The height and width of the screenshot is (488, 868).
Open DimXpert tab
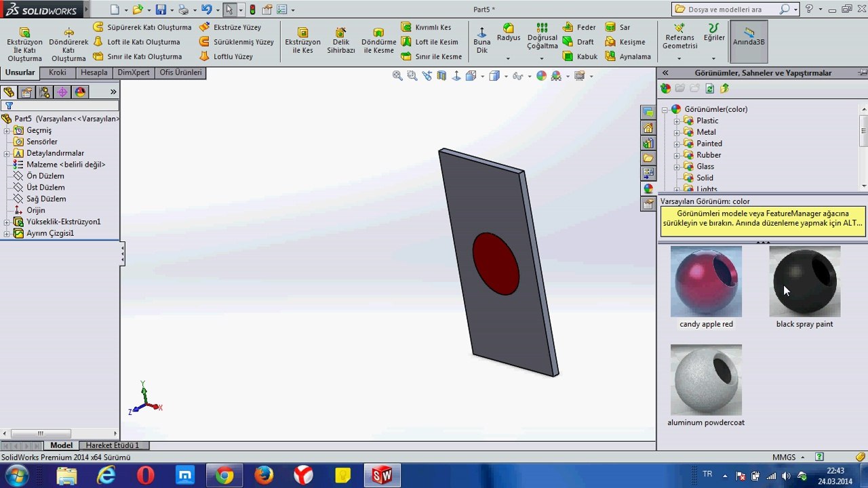pyautogui.click(x=133, y=73)
